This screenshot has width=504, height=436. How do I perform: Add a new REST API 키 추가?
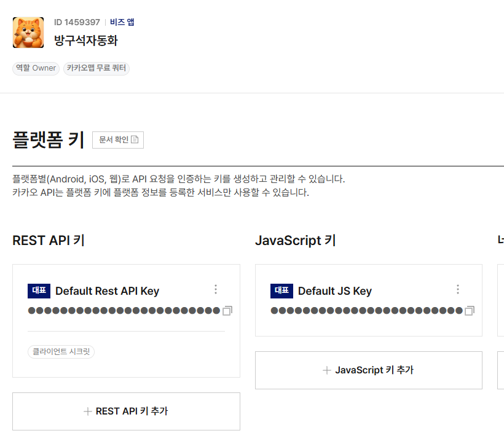[x=127, y=411]
